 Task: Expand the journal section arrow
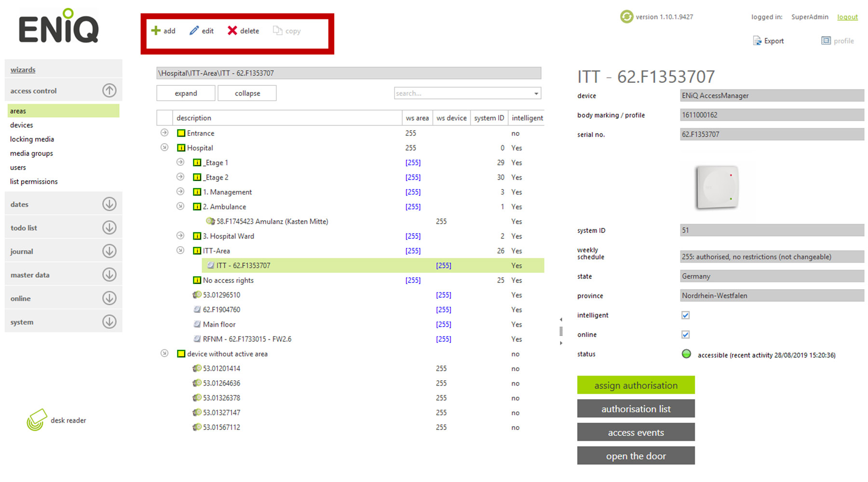click(109, 251)
